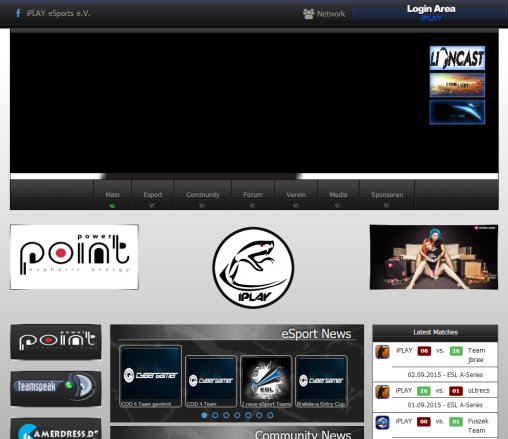Open opponent Team jbree link
Viewport: 508px width, 439px height.
click(476, 355)
